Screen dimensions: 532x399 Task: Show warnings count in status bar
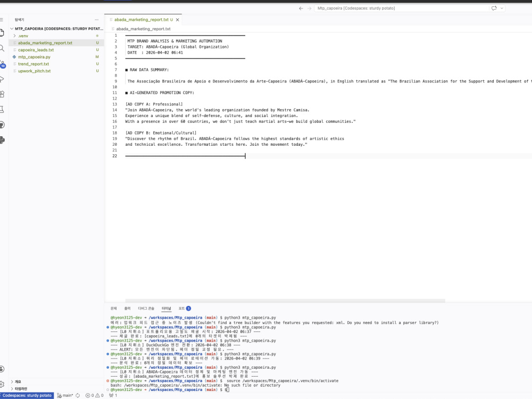click(99, 395)
